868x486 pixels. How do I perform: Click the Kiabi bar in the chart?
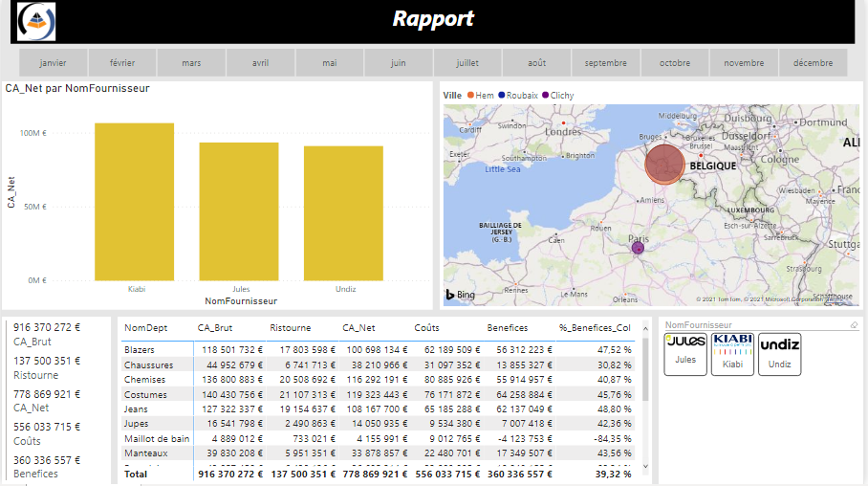pos(134,201)
